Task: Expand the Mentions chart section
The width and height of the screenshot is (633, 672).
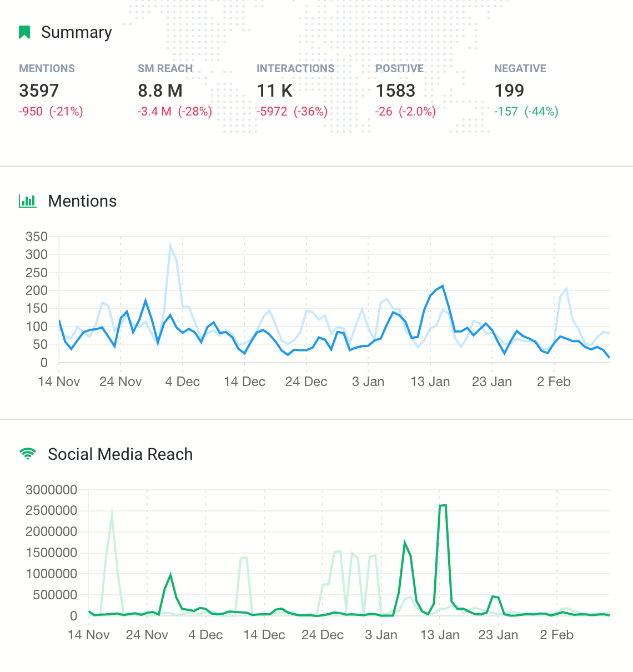Action: click(x=82, y=201)
